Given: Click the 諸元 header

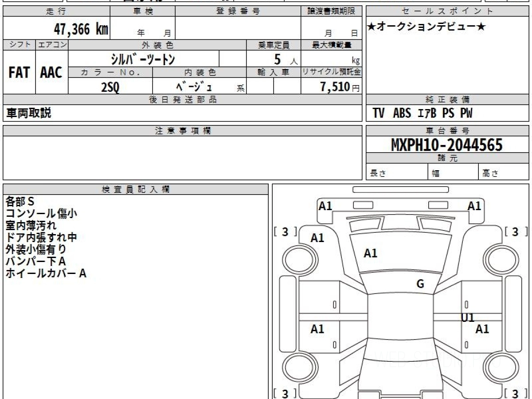Looking at the screenshot, I should click(447, 158).
